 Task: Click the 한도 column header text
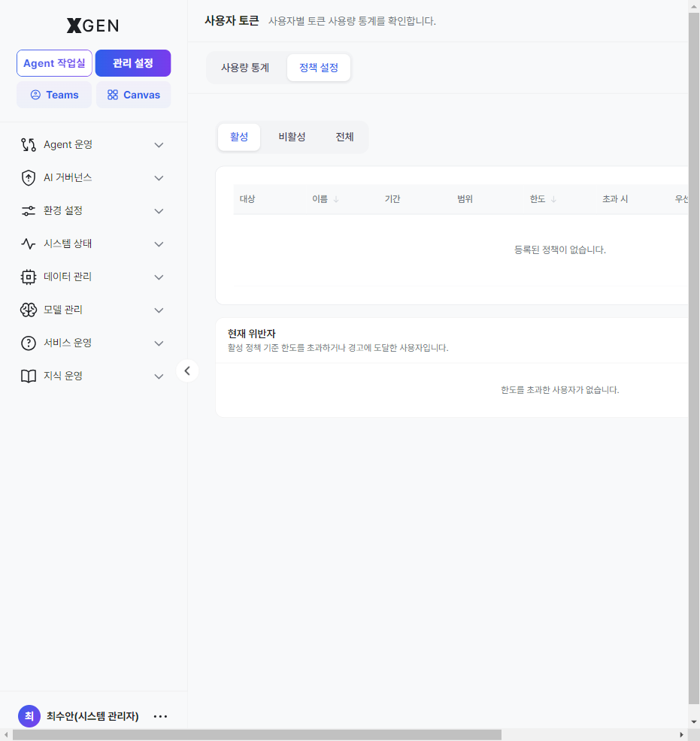point(538,199)
